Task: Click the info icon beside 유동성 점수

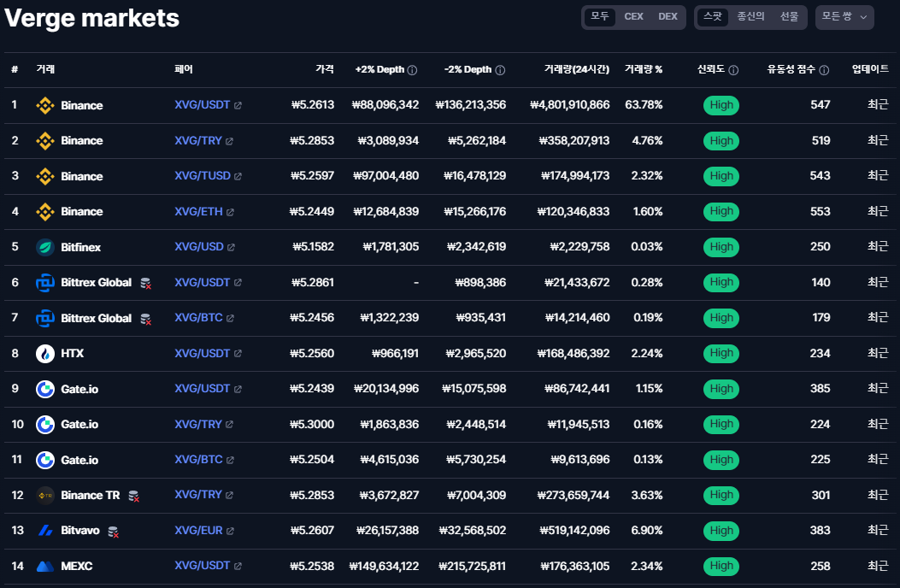Action: 835,70
